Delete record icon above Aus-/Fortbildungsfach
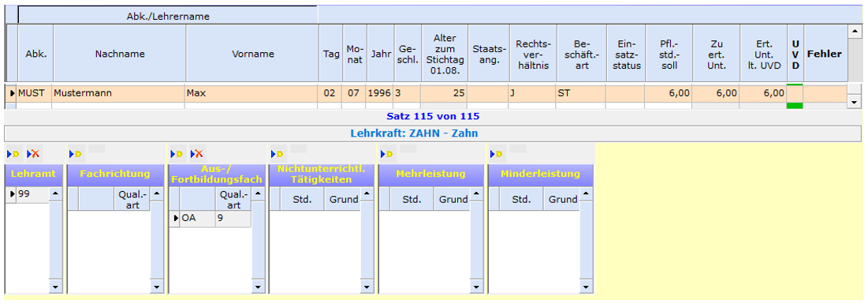Viewport: 868px width, 304px height. (198, 154)
